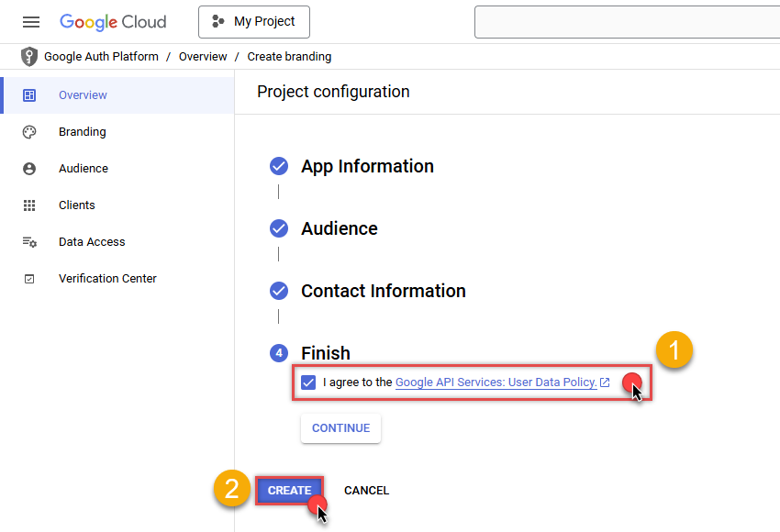Click the Data Access settings-list icon

click(29, 242)
